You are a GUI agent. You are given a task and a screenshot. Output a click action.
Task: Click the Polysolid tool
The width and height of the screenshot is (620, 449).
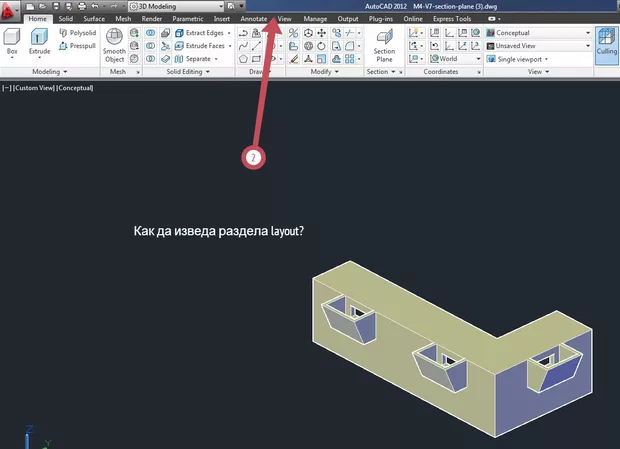coord(76,32)
